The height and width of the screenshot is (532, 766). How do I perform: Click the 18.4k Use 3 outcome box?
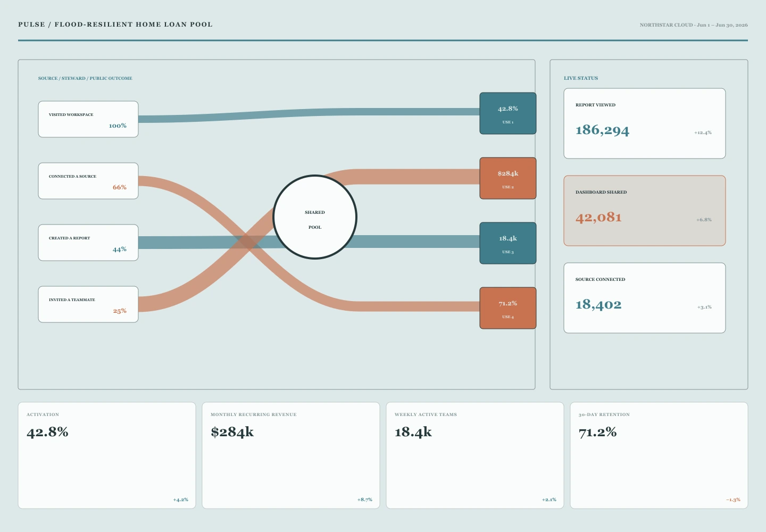pos(508,243)
